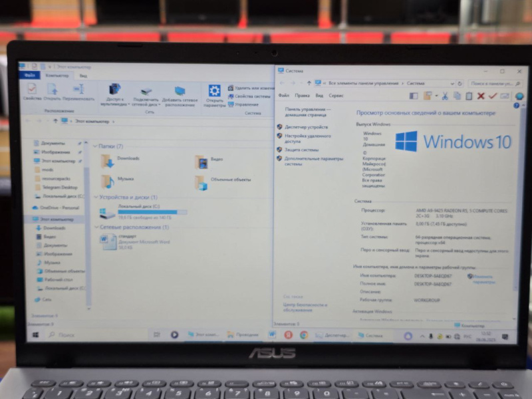The height and width of the screenshot is (399, 532).
Task: Click Uninstall or change a program
Action: click(x=251, y=88)
